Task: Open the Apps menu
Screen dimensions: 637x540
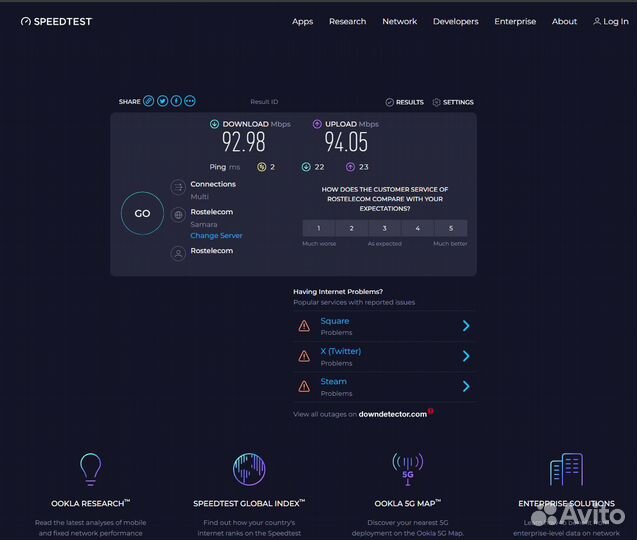Action: click(302, 21)
